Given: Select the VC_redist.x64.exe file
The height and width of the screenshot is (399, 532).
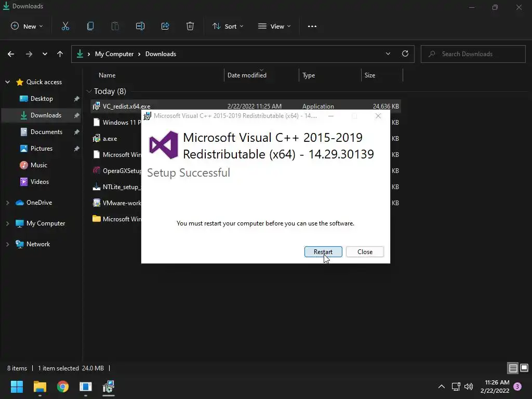Looking at the screenshot, I should point(246,106).
